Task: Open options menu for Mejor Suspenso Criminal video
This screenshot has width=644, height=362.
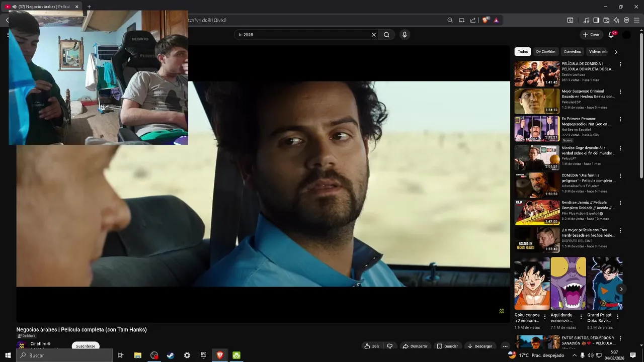Action: click(620, 92)
